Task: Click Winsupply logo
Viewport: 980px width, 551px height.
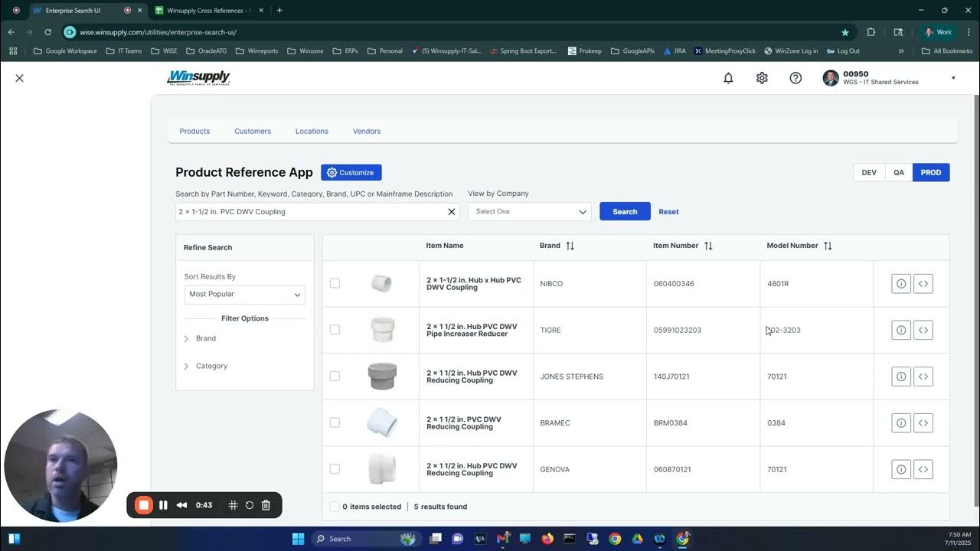Action: pos(198,78)
